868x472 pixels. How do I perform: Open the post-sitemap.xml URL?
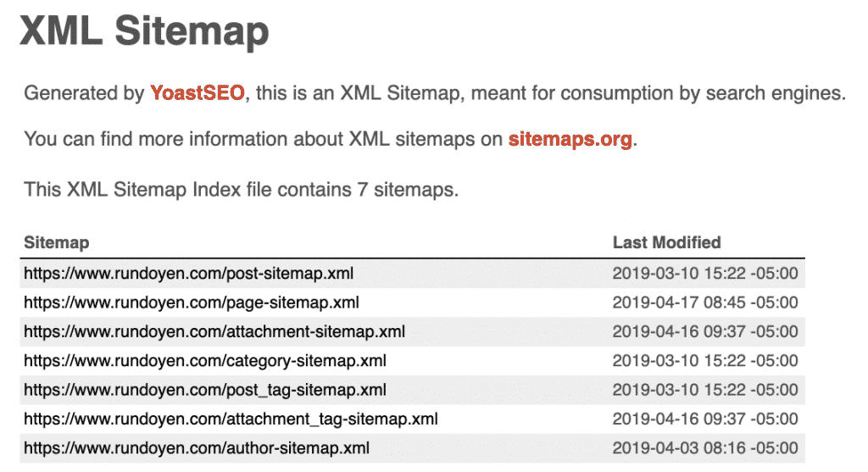188,274
